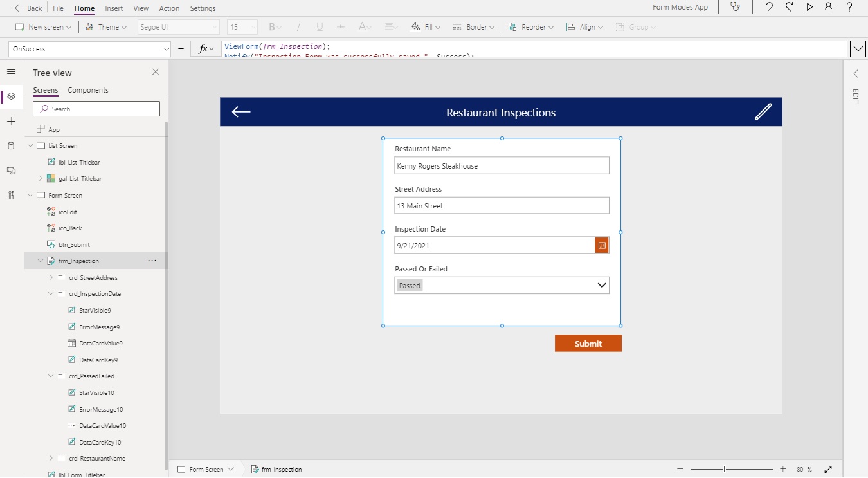Open the Theme dropdown

point(106,27)
